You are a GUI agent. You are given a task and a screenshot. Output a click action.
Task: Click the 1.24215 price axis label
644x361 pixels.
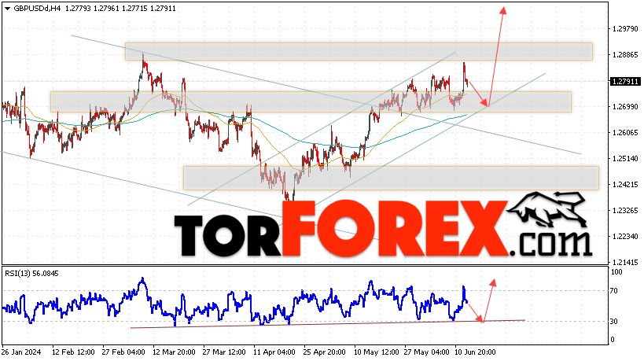tap(625, 184)
